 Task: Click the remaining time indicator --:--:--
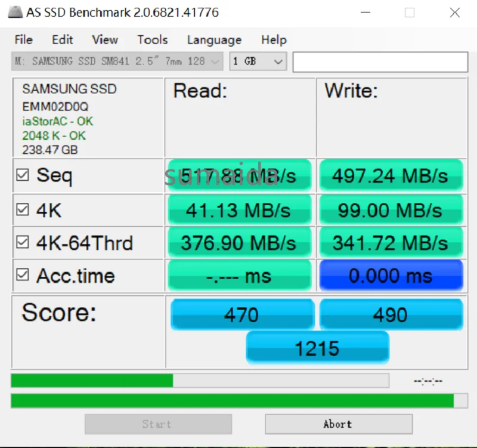click(x=428, y=381)
